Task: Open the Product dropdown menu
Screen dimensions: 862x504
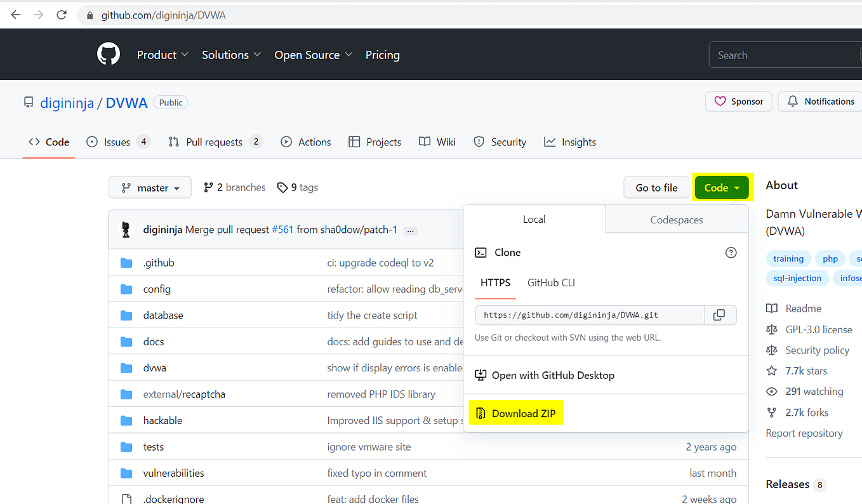Action: tap(162, 55)
